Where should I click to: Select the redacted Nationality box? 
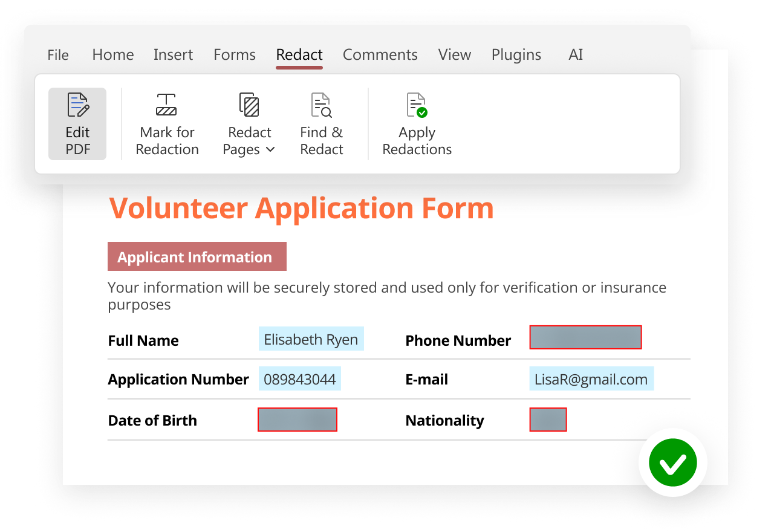click(x=548, y=420)
